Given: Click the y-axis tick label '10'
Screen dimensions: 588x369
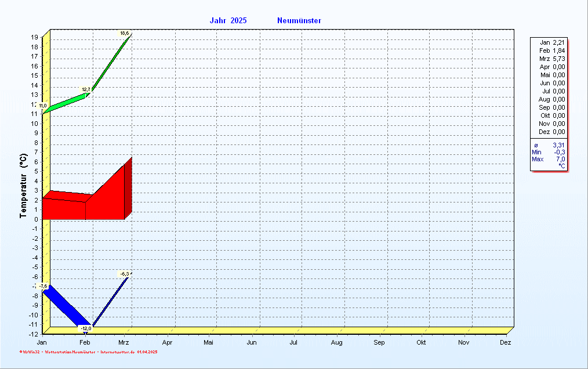Looking at the screenshot, I should pos(34,124).
